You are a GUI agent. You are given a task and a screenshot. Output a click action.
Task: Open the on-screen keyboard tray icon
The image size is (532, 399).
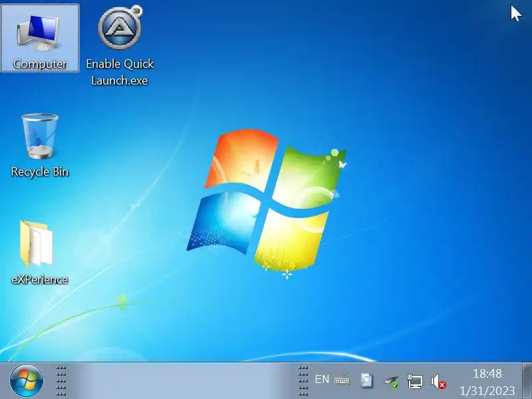pos(342,380)
